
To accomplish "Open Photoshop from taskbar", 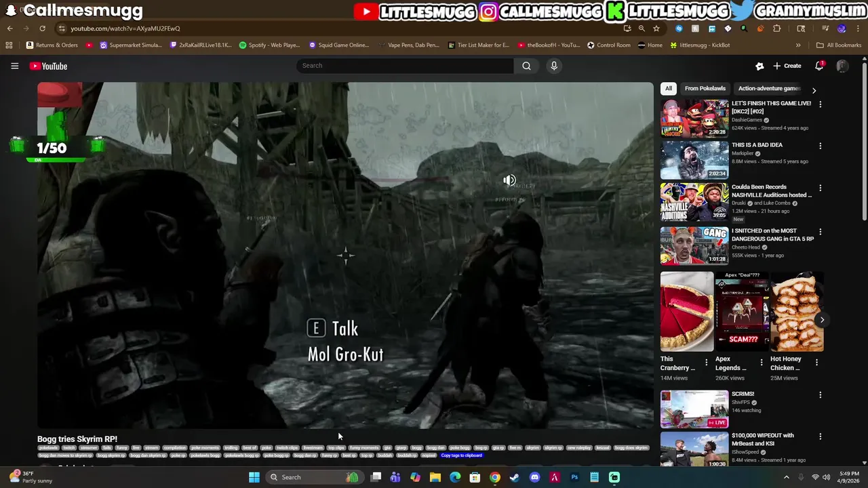I will point(574,477).
